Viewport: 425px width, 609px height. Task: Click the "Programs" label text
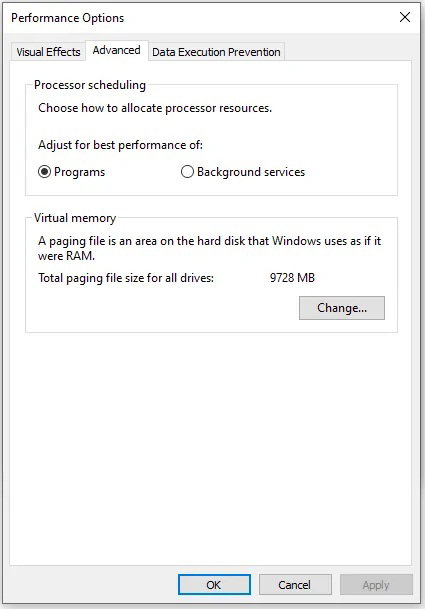[x=80, y=172]
